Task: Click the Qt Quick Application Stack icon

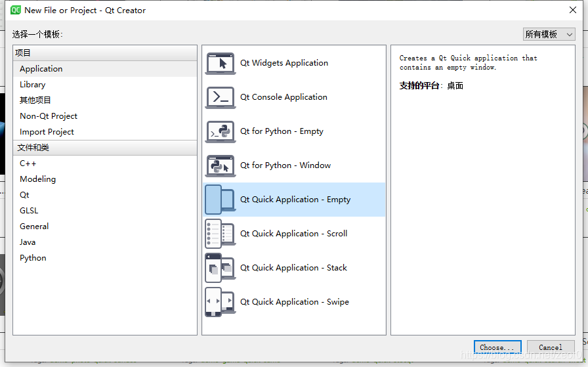Action: click(x=220, y=268)
